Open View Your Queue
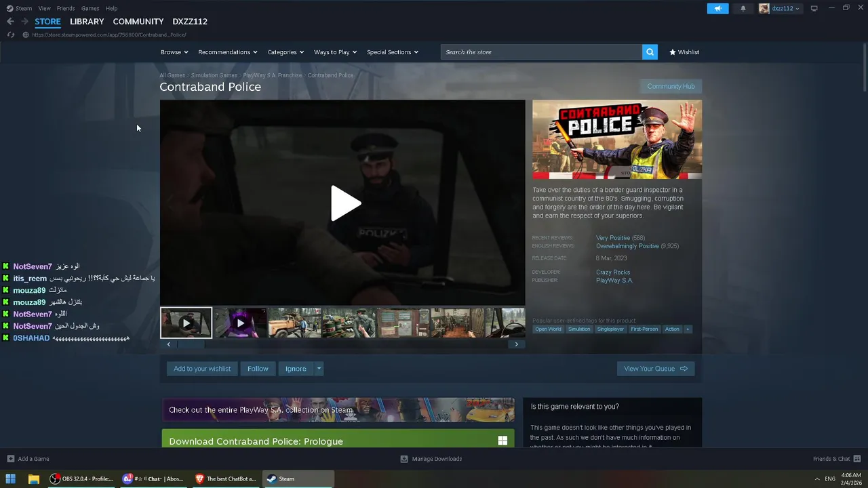 (656, 369)
